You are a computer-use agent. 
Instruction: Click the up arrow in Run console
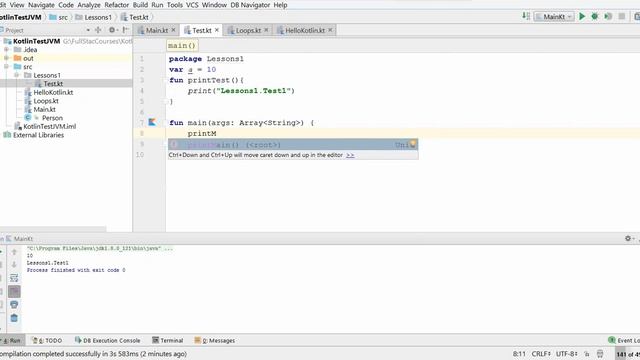tap(14, 252)
